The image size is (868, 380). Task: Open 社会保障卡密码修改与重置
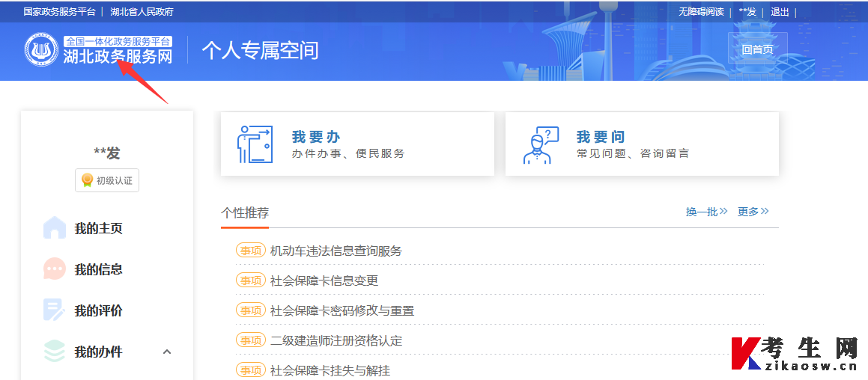point(342,310)
